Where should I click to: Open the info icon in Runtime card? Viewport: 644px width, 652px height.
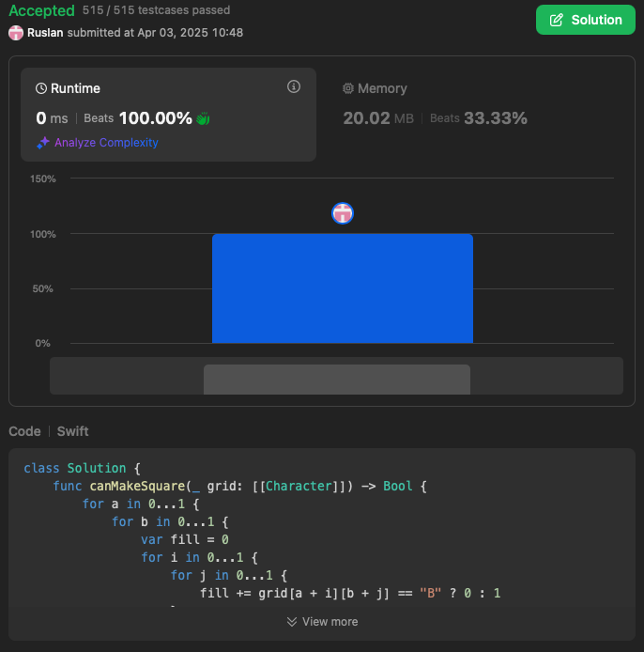(294, 87)
